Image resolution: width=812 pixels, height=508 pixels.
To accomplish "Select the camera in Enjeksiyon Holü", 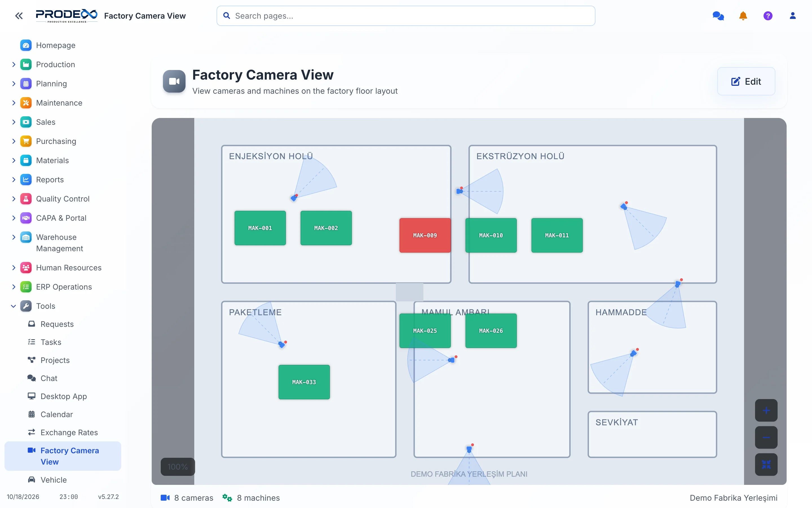I will (x=294, y=198).
